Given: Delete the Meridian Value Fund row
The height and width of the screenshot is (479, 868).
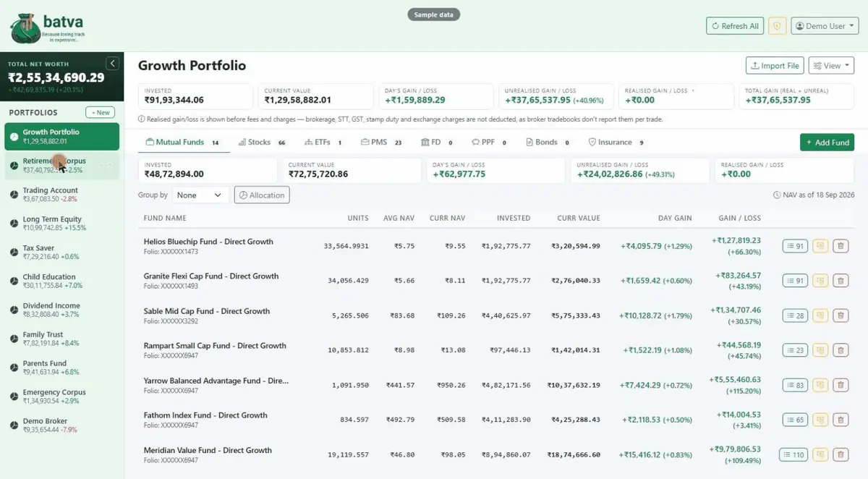Looking at the screenshot, I should coord(841,454).
